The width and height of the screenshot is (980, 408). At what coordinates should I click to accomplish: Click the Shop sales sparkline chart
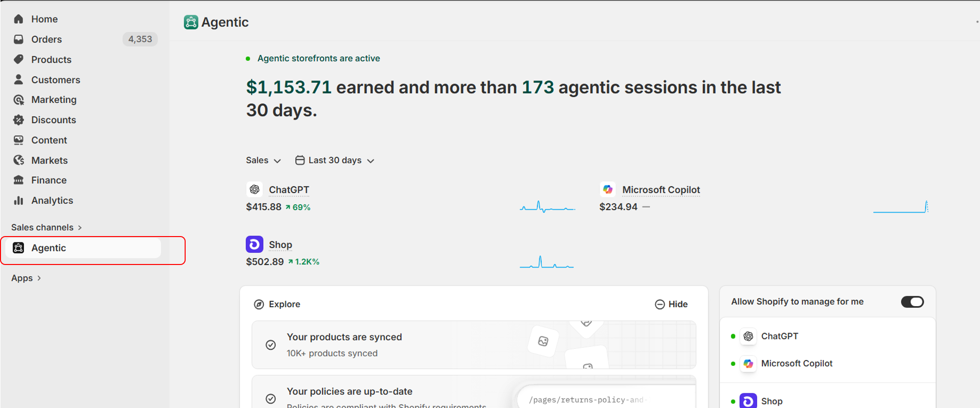547,262
